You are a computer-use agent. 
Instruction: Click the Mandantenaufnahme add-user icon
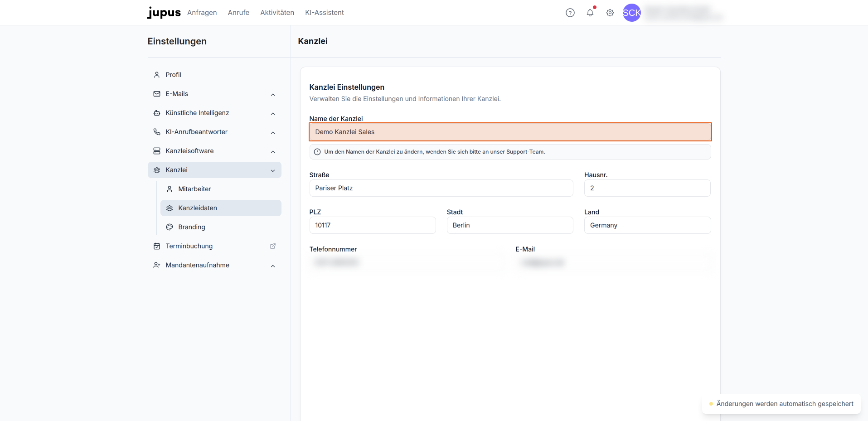[x=157, y=265]
